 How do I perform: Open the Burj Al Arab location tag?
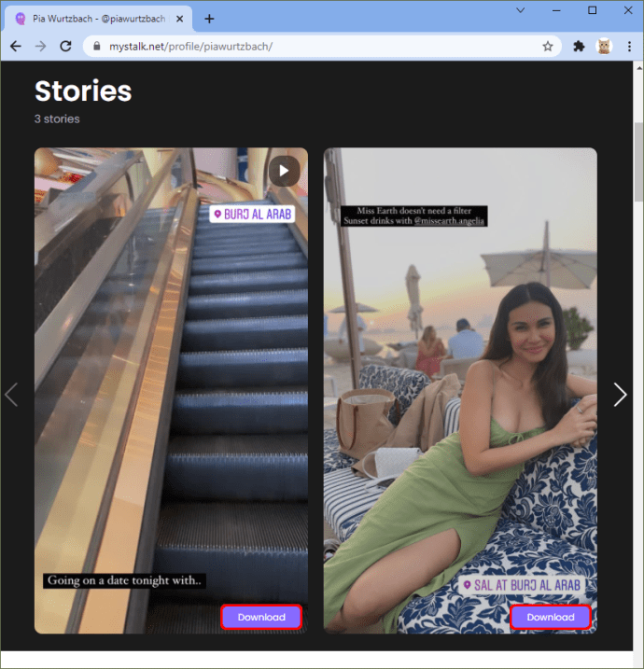coord(252,215)
